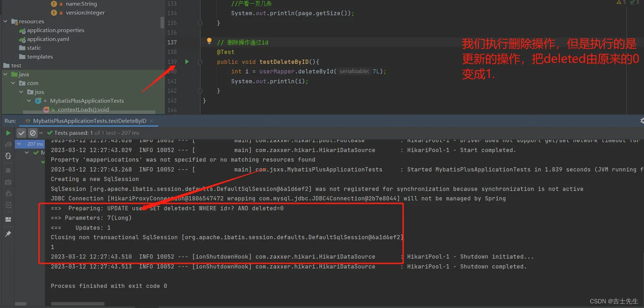The height and width of the screenshot is (308, 644).
Task: Click the fold end marker at line 135
Action: [x=200, y=23]
